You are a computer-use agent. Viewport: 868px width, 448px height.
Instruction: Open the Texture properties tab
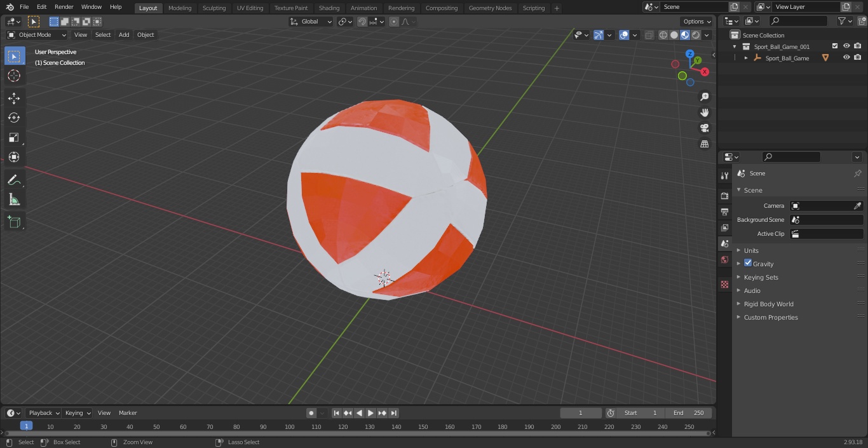tap(724, 285)
